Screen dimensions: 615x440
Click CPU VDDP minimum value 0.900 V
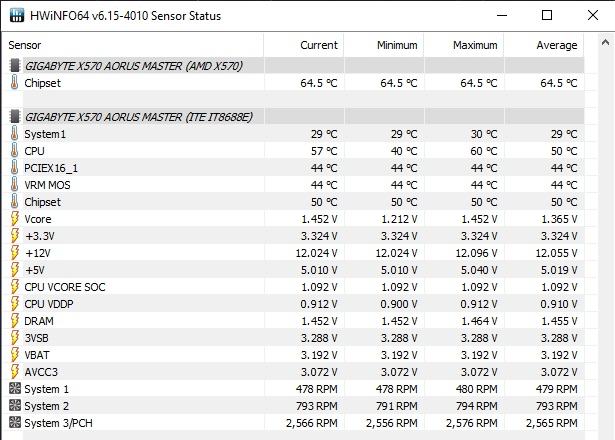(x=399, y=304)
